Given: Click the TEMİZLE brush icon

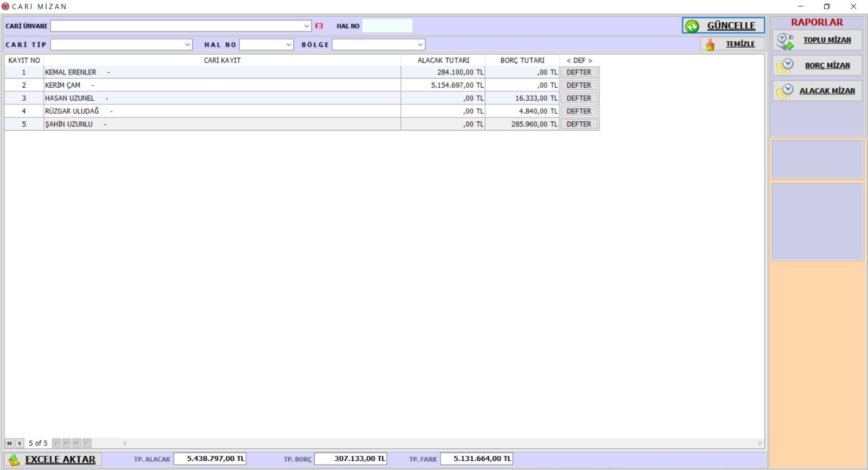Looking at the screenshot, I should coord(710,44).
